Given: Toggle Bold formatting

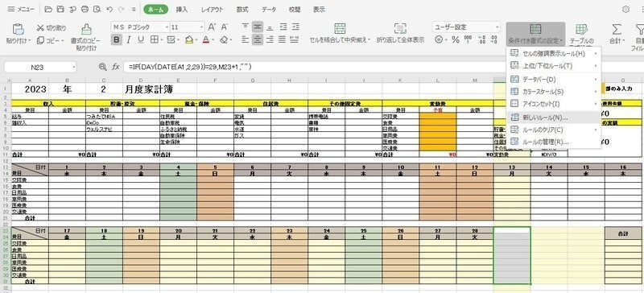Looking at the screenshot, I should [117, 40].
